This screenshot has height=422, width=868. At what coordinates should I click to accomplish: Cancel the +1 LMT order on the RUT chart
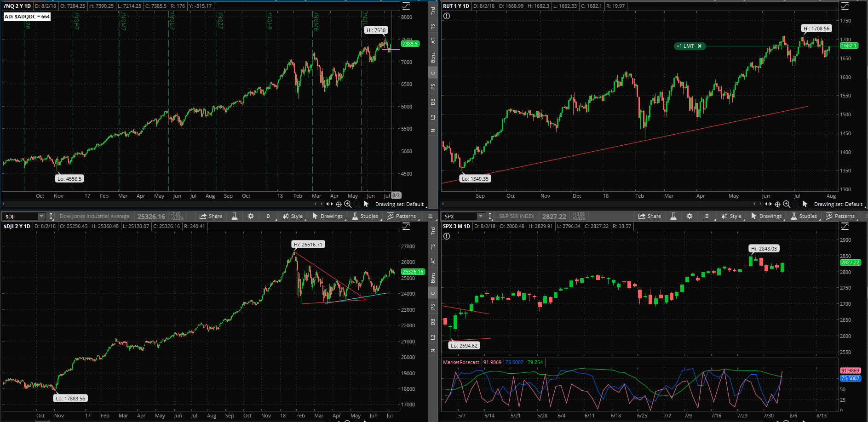(x=700, y=46)
